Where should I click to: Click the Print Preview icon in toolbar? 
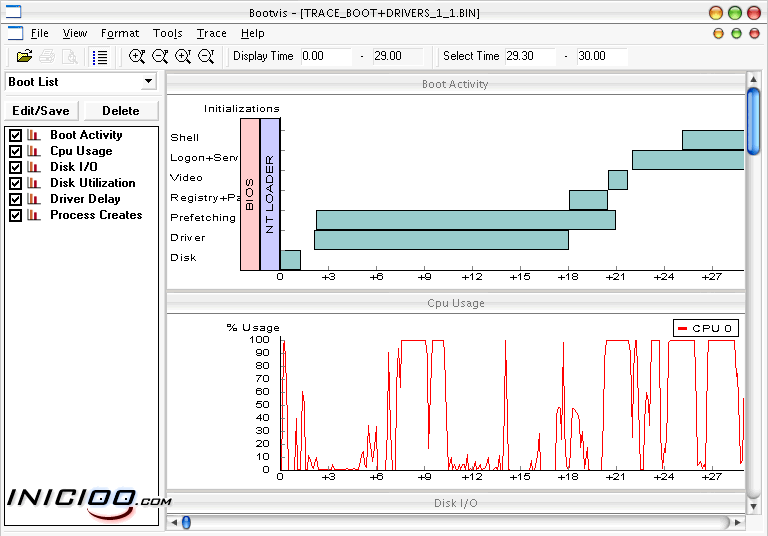[70, 56]
